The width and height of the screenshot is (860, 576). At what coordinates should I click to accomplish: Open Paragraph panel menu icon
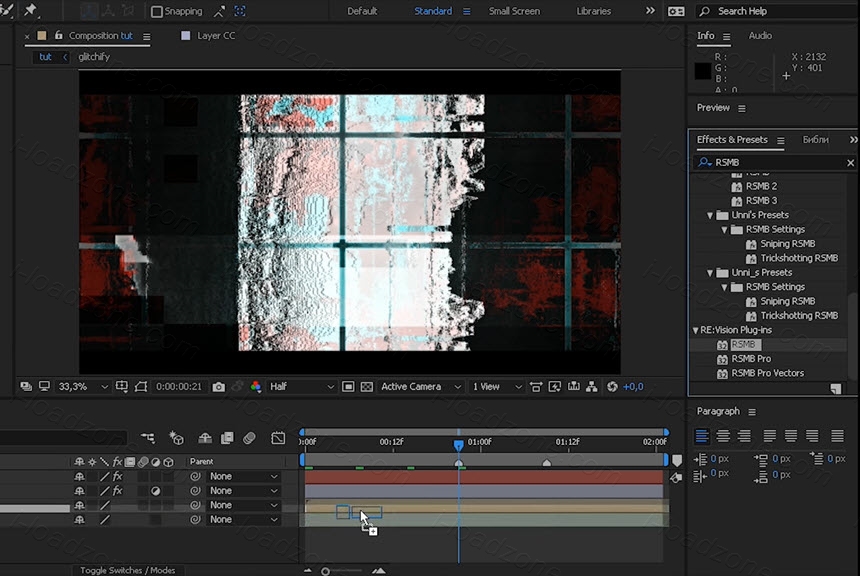(x=752, y=412)
